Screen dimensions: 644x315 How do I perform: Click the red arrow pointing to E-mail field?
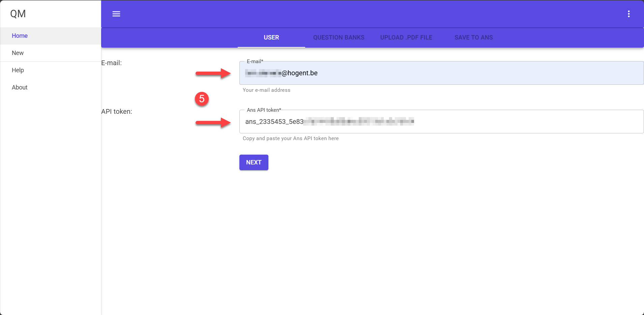point(213,73)
